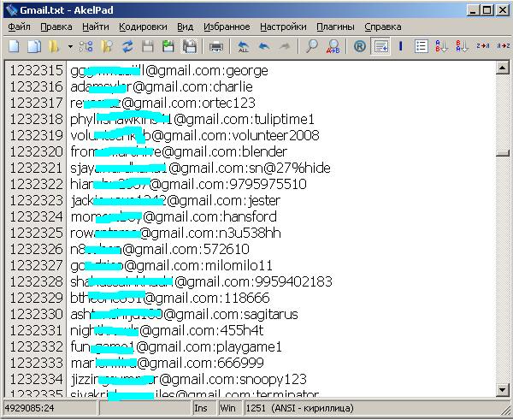The height and width of the screenshot is (420, 513).
Task: Expand the open file dropdown arrow
Action: [x=69, y=46]
